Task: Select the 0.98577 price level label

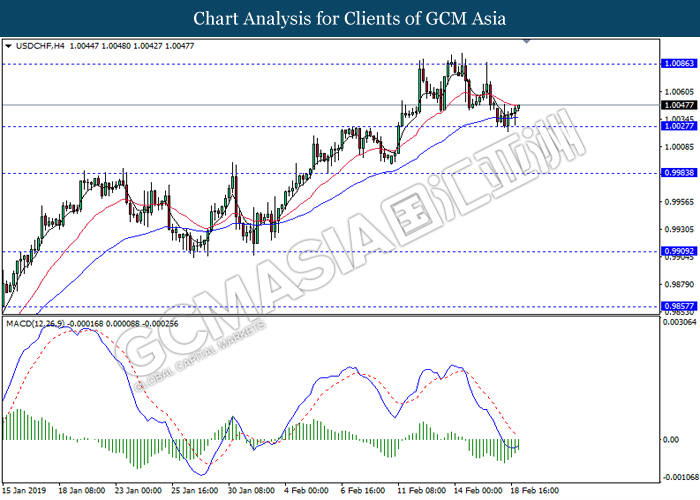Action: point(679,306)
